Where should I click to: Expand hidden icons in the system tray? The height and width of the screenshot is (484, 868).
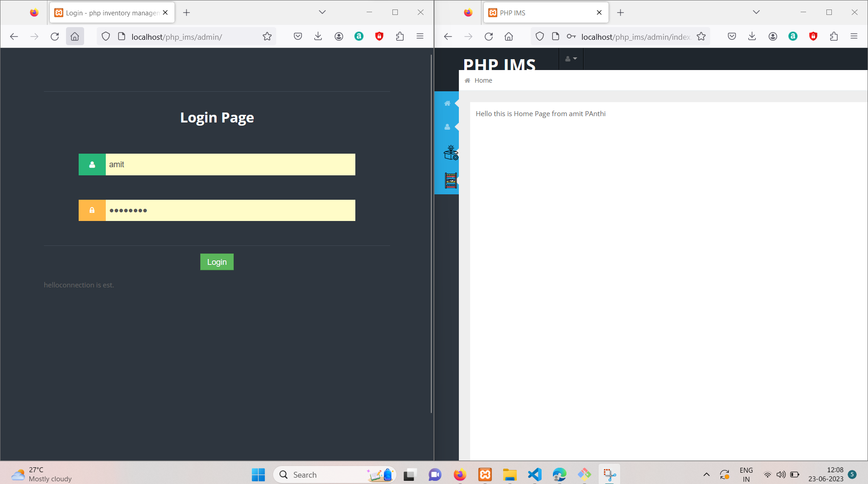[706, 475]
